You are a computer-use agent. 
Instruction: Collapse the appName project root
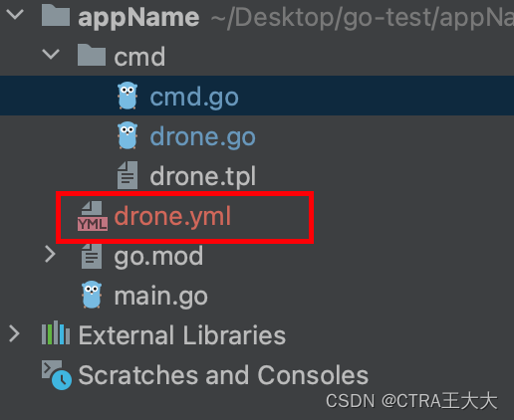(x=15, y=15)
